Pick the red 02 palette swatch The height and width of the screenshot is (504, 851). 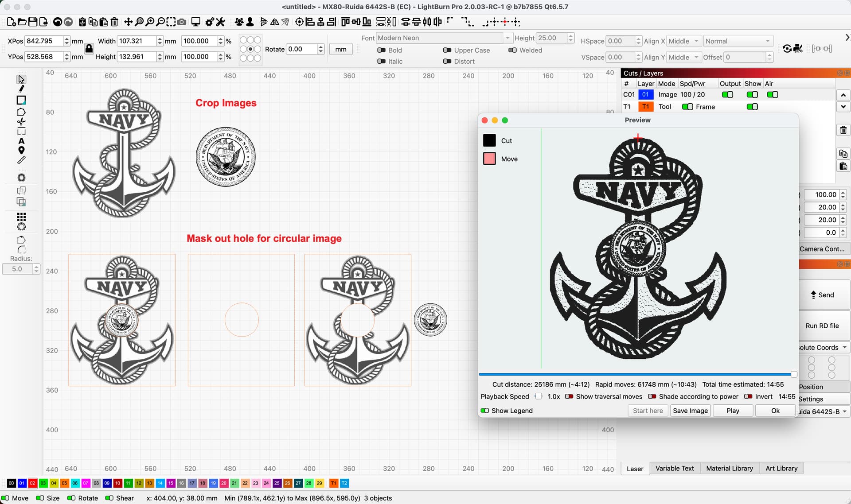point(32,483)
